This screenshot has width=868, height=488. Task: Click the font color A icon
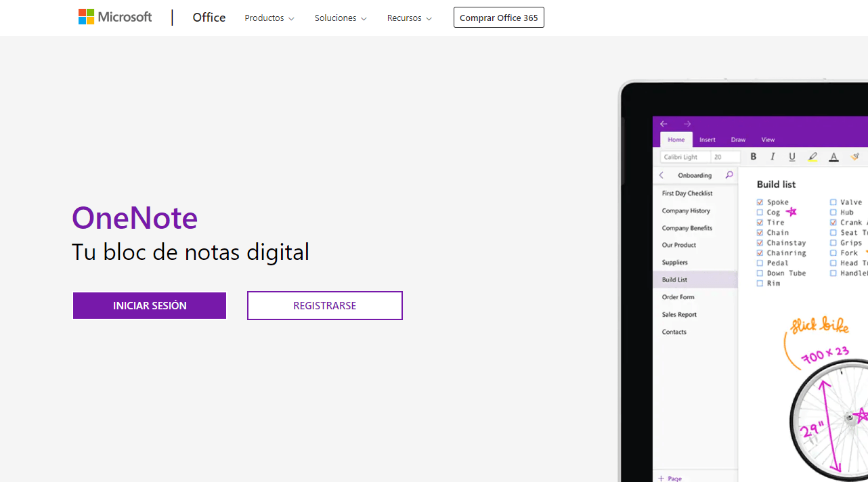(833, 156)
